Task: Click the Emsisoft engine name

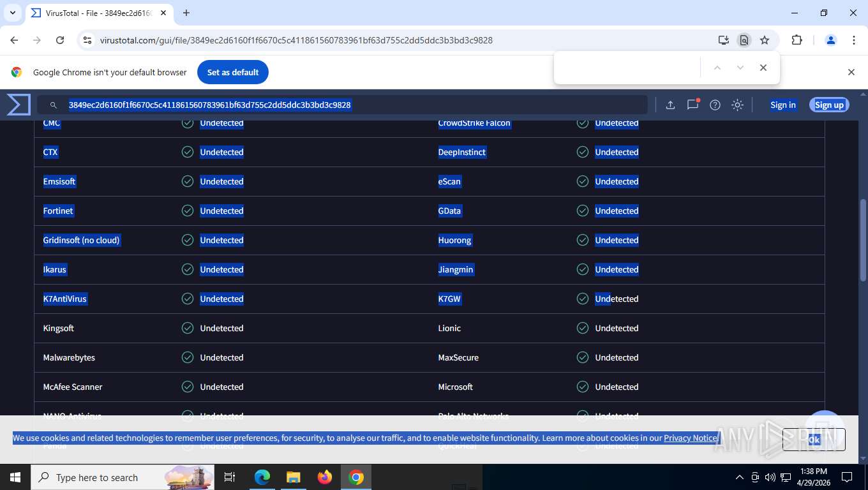Action: click(x=59, y=181)
